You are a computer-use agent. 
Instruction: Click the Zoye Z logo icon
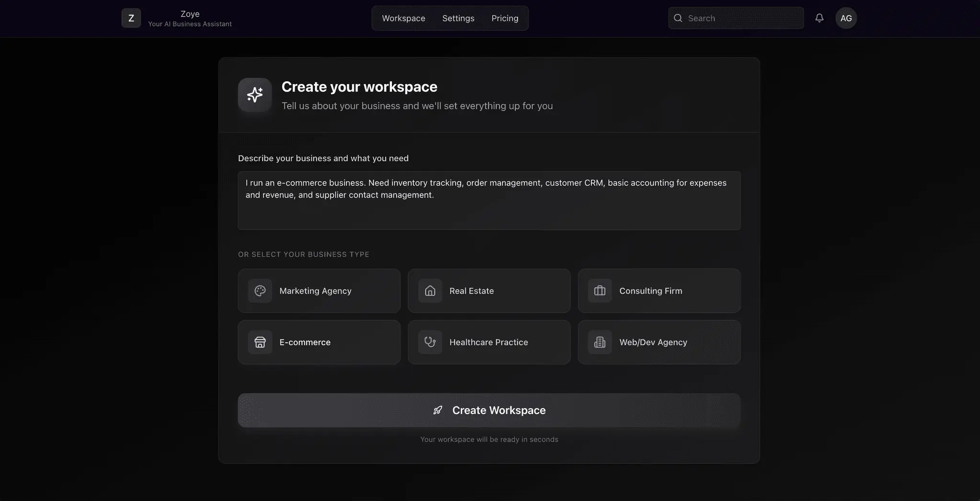(131, 18)
